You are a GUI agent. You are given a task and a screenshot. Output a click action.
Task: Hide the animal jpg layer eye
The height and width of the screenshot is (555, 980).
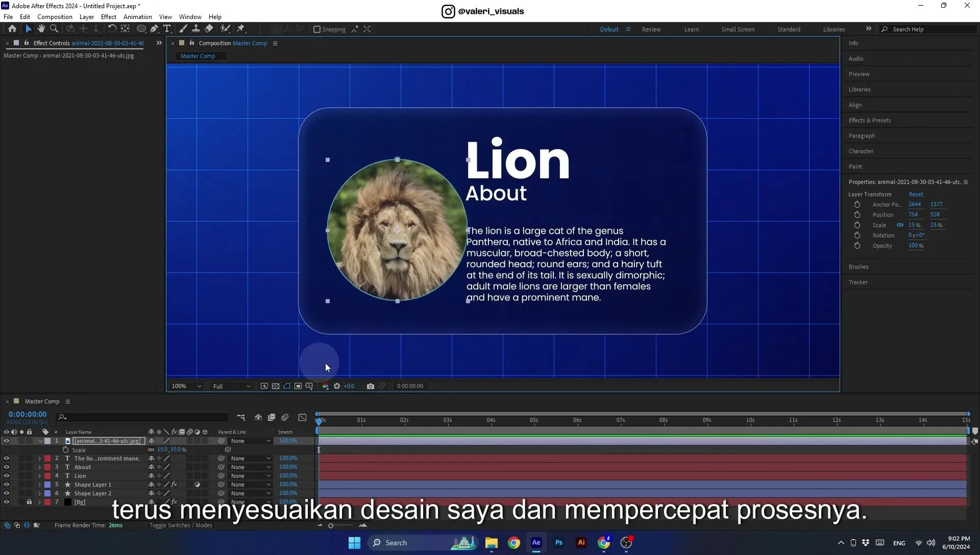coord(7,441)
